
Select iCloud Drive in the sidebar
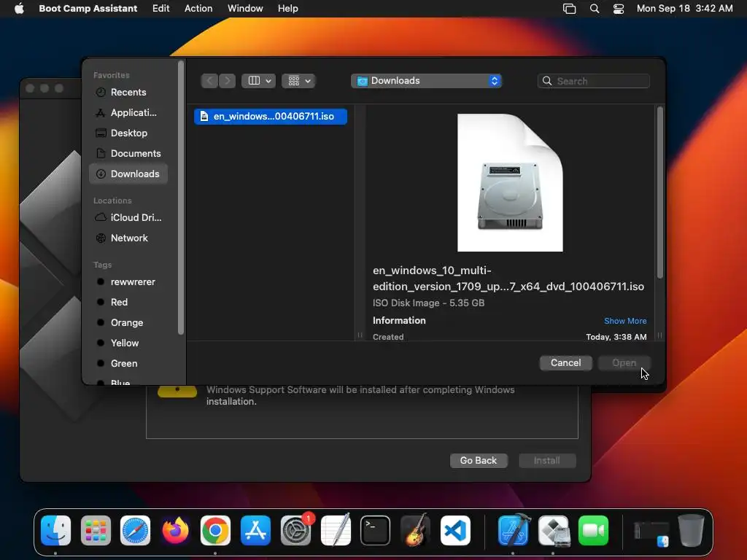(128, 217)
